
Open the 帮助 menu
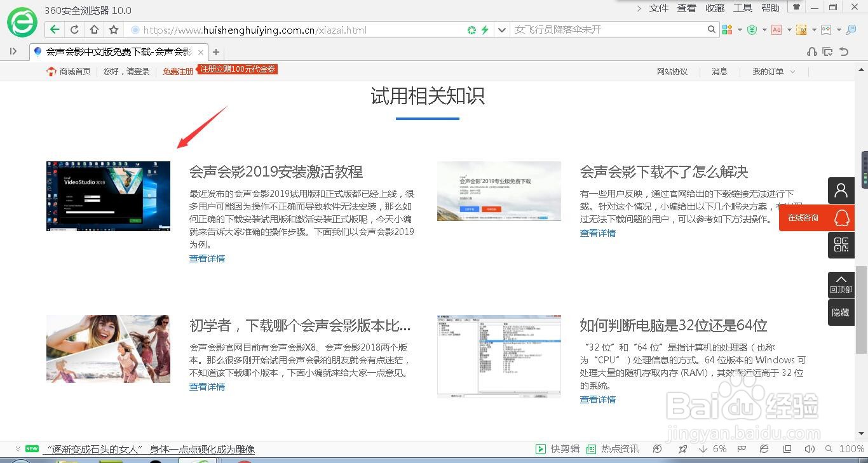click(770, 8)
